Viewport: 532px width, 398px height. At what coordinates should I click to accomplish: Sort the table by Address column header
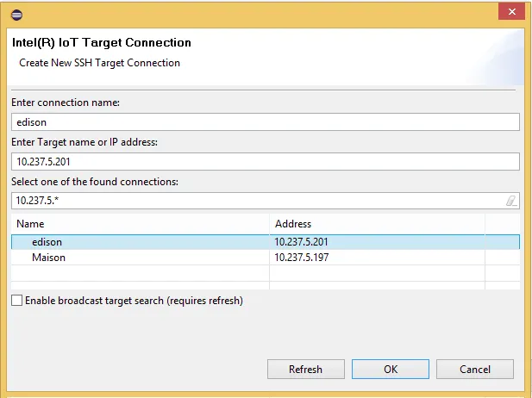coord(377,223)
